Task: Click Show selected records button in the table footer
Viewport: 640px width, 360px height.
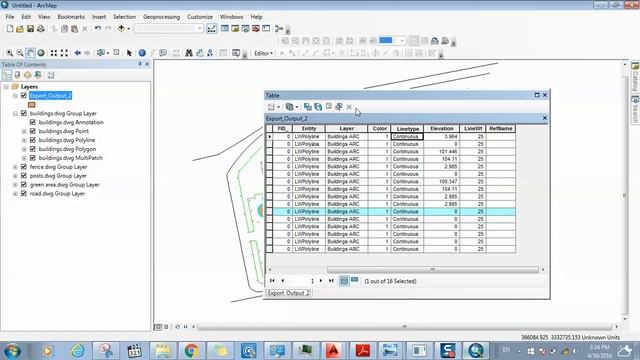Action: 354,281
